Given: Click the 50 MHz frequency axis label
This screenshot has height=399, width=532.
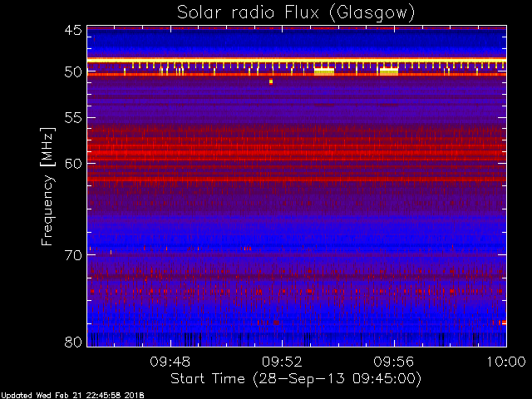Looking at the screenshot, I should click(x=73, y=72).
